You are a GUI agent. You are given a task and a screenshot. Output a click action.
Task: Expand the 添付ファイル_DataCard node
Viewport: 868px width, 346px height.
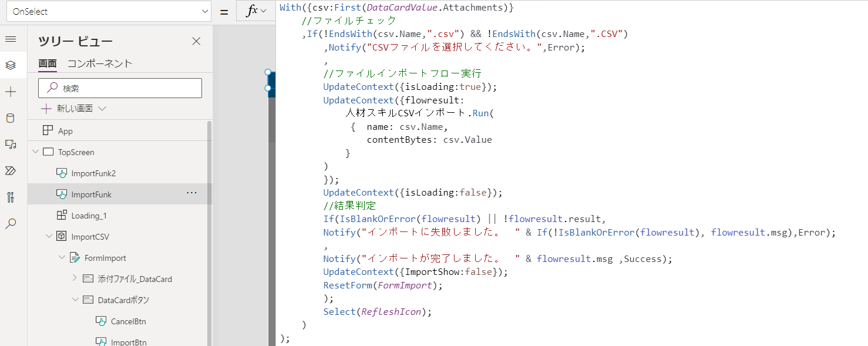point(75,278)
